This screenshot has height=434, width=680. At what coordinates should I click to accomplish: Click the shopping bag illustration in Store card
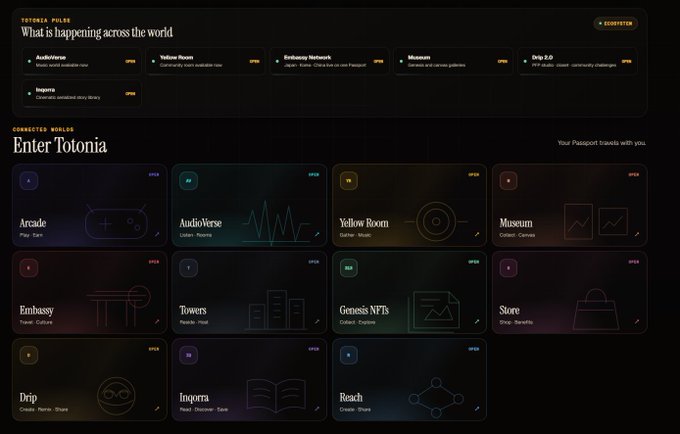596,309
